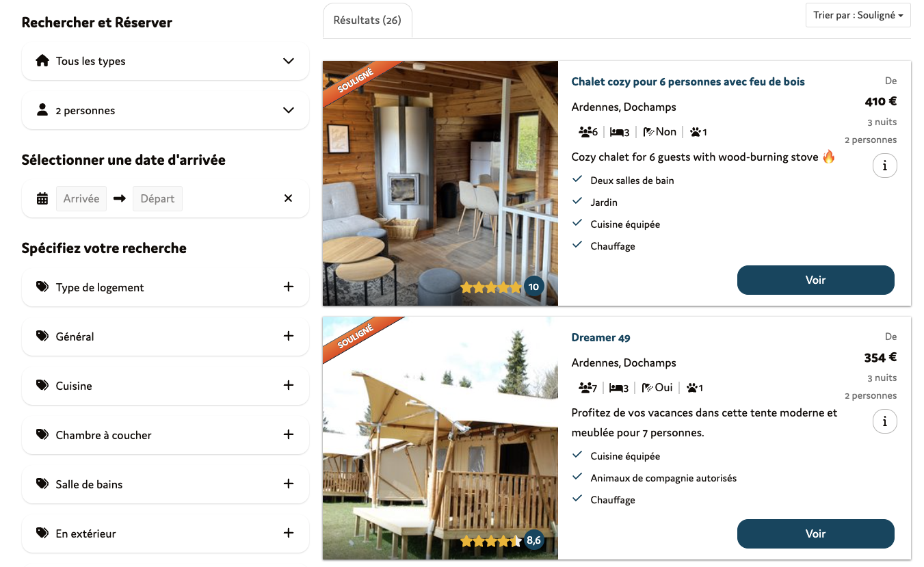
Task: Expand the 'Type de logement' filter
Action: click(165, 287)
